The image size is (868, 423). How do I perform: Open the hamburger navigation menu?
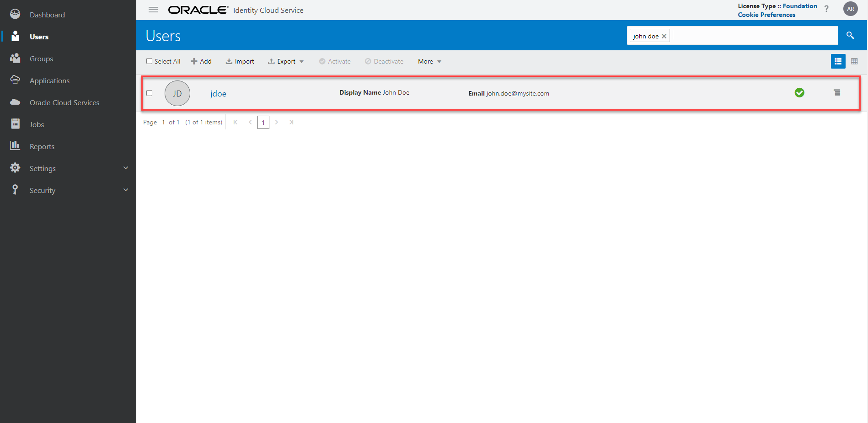(153, 9)
